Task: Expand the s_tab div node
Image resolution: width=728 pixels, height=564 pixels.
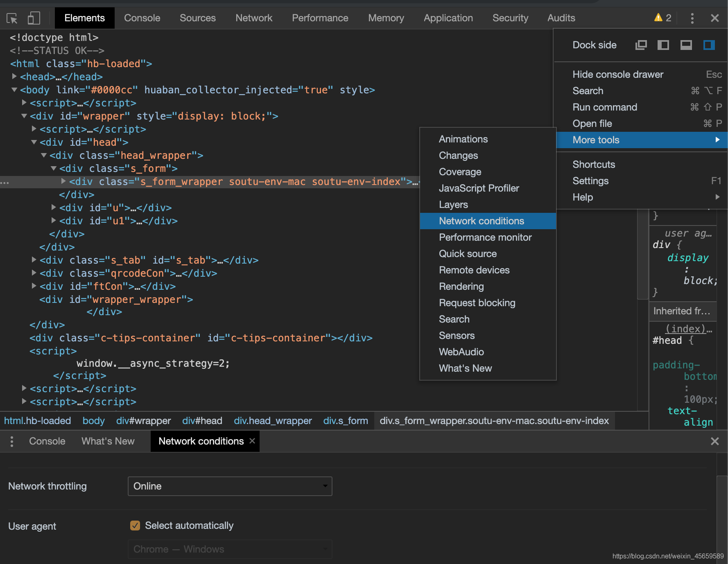Action: (x=34, y=260)
